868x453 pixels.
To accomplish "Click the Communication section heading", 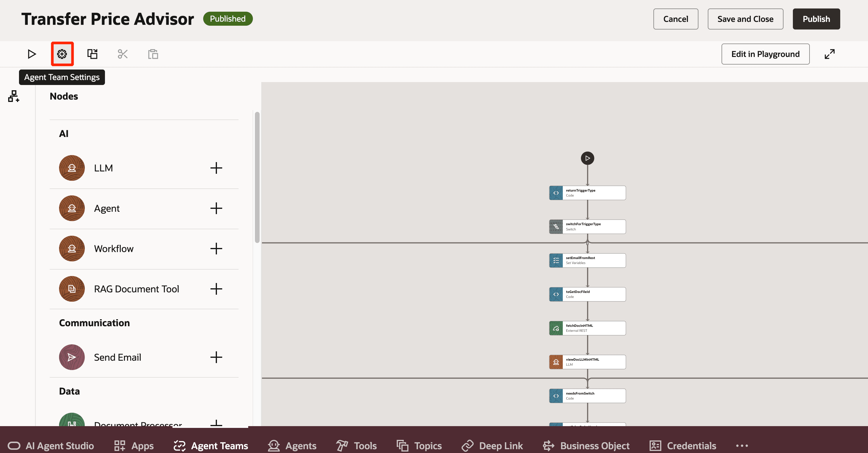I will [x=94, y=323].
